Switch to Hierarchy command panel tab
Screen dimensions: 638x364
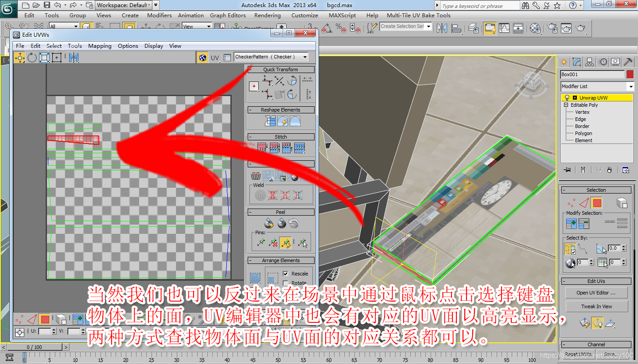coord(589,62)
